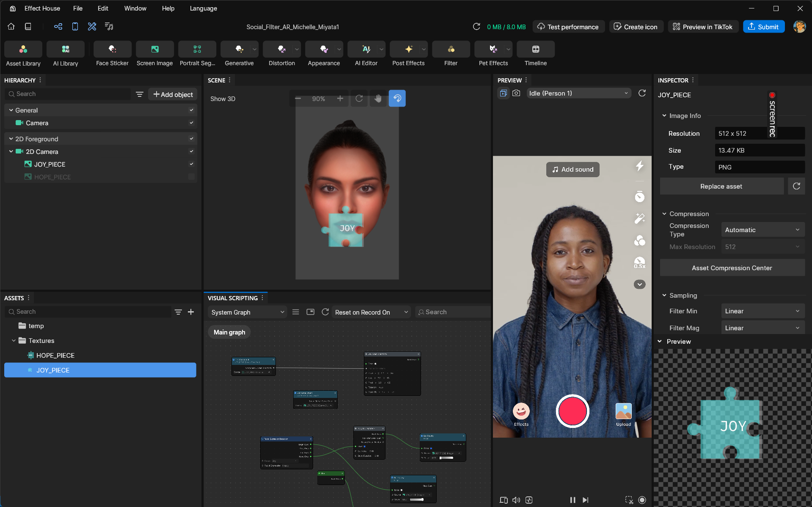Click the Replace asset button
The image size is (812, 507).
tap(721, 186)
